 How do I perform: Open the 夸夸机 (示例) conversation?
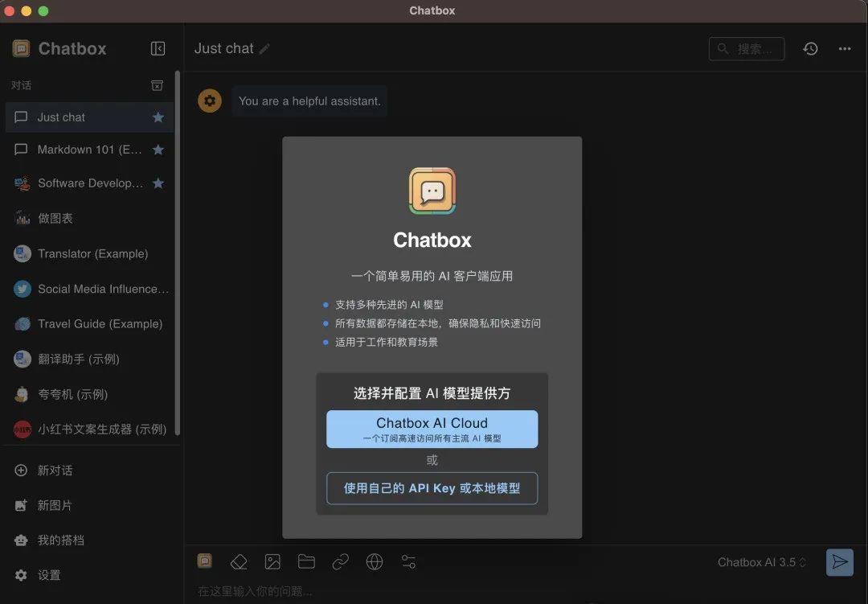pyautogui.click(x=90, y=395)
